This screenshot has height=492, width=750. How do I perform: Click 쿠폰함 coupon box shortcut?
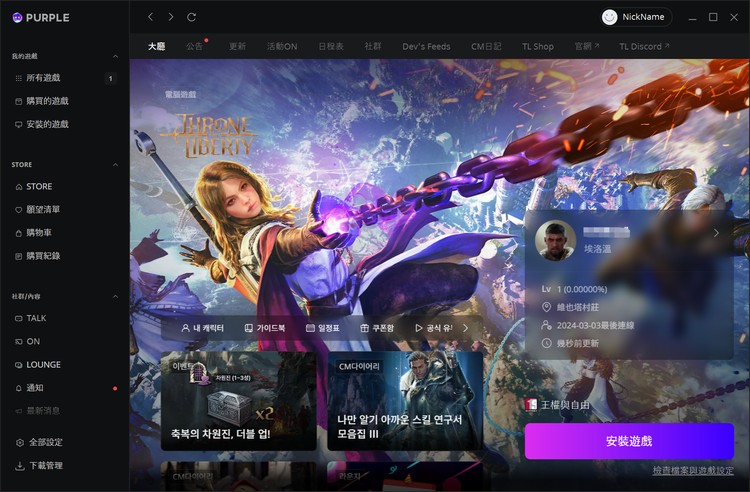[377, 328]
